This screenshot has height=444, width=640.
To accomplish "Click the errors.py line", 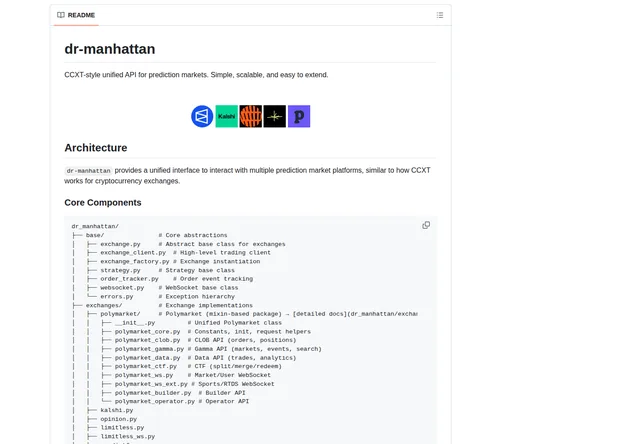I will pyautogui.click(x=153, y=297).
